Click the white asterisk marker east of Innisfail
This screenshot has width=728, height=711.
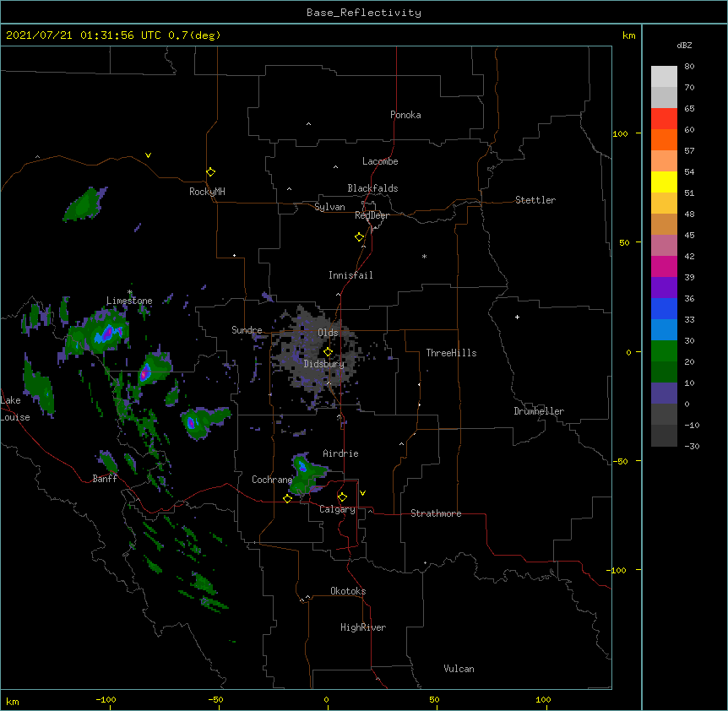click(x=424, y=257)
